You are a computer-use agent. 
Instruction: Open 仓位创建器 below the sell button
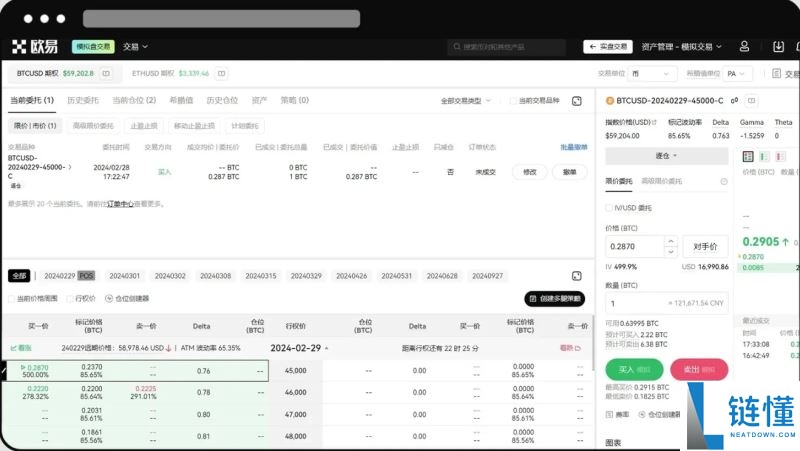point(659,414)
